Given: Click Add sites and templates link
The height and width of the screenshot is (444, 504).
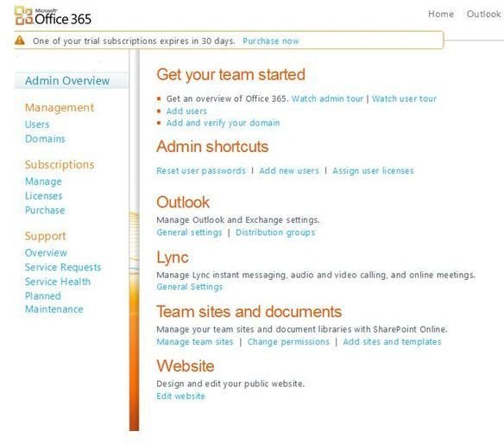Looking at the screenshot, I should [392, 342].
